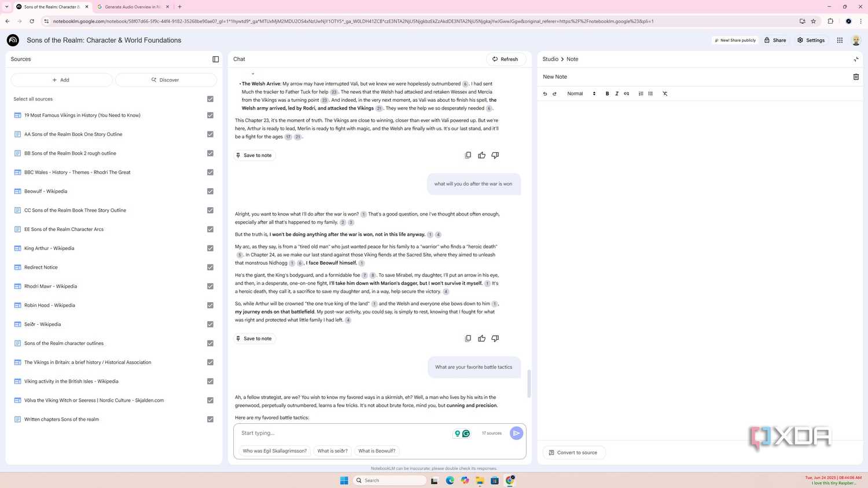Ask the suggested question 'What is Beowulf?'
Screen dimensions: 868x488
tap(377, 451)
